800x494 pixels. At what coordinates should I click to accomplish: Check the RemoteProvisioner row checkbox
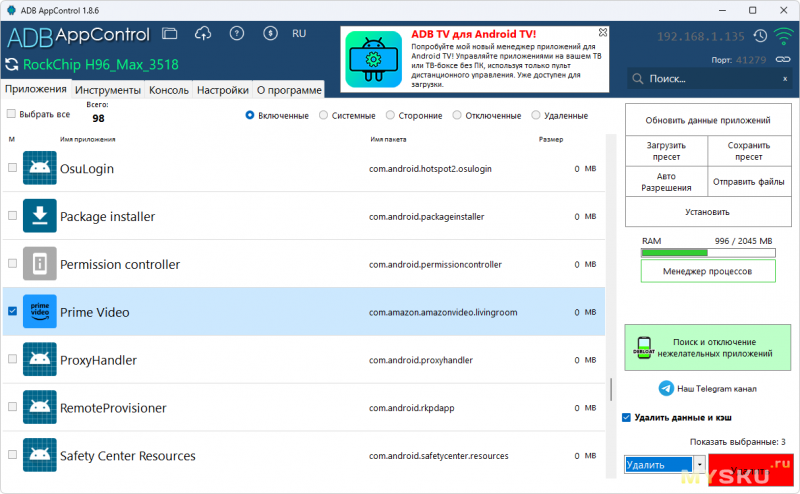tap(13, 407)
